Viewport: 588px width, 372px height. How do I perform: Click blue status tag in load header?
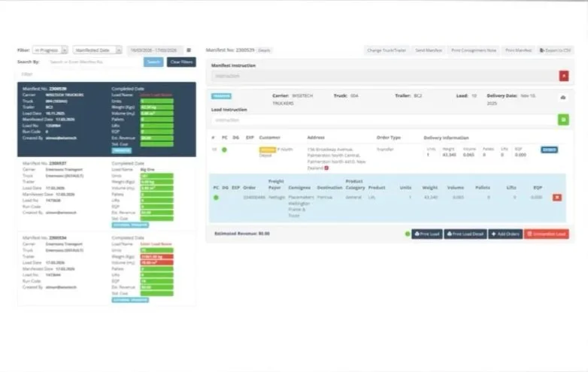pyautogui.click(x=221, y=96)
